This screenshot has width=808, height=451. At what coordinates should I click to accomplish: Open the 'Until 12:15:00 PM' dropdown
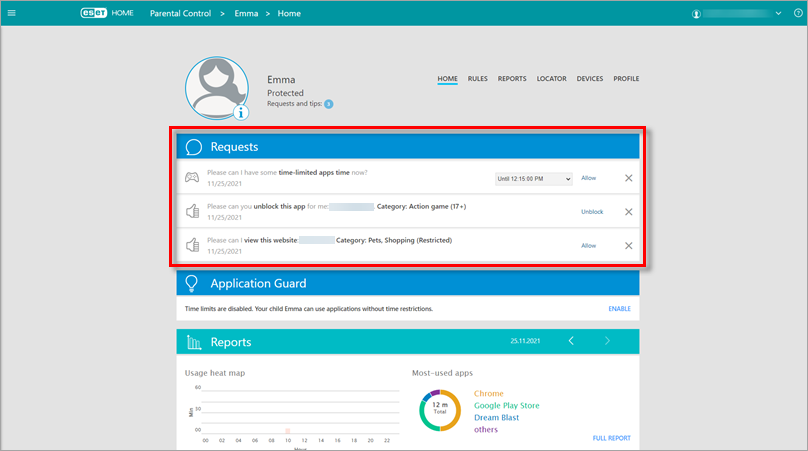point(534,178)
